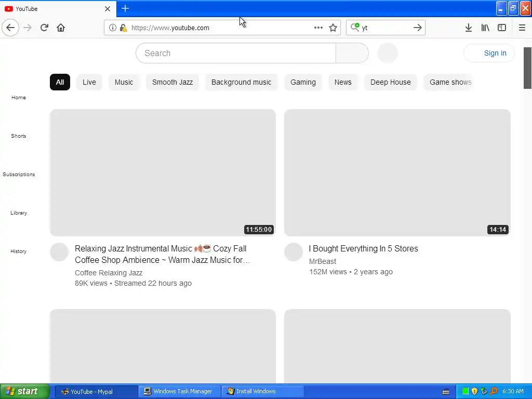This screenshot has height=399, width=532.
Task: Submit the 'yt' search with the arrow
Action: click(x=417, y=28)
